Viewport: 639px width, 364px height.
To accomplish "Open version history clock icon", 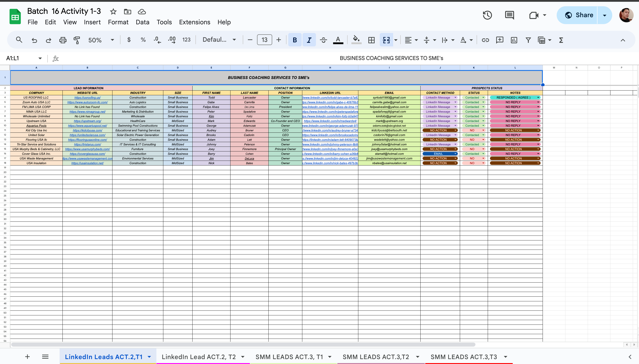I will click(487, 15).
